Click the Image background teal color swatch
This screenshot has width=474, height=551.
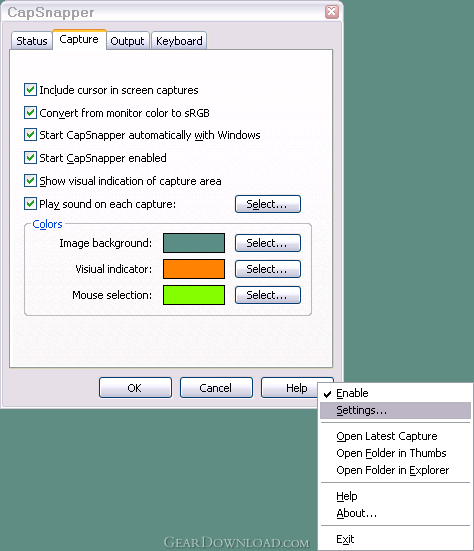pyautogui.click(x=194, y=243)
